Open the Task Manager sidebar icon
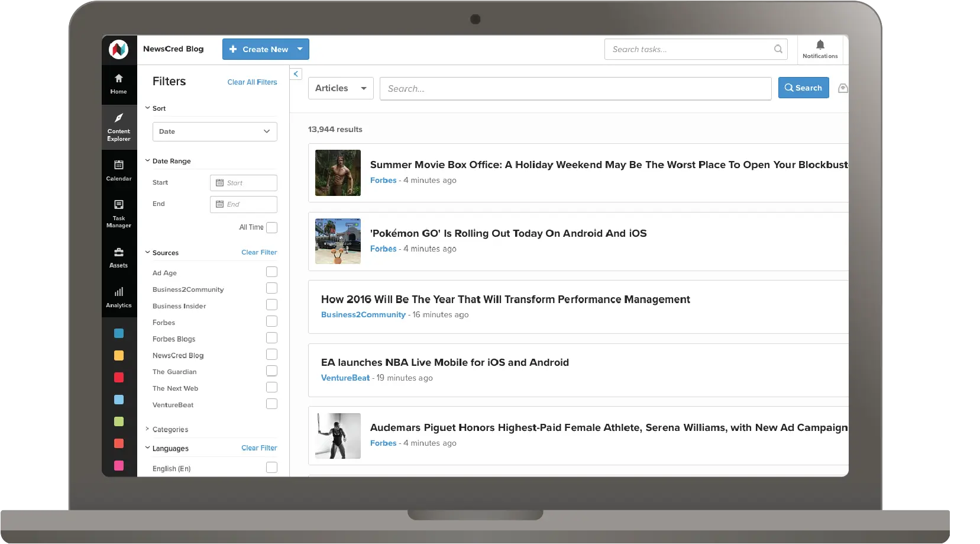 click(x=118, y=204)
